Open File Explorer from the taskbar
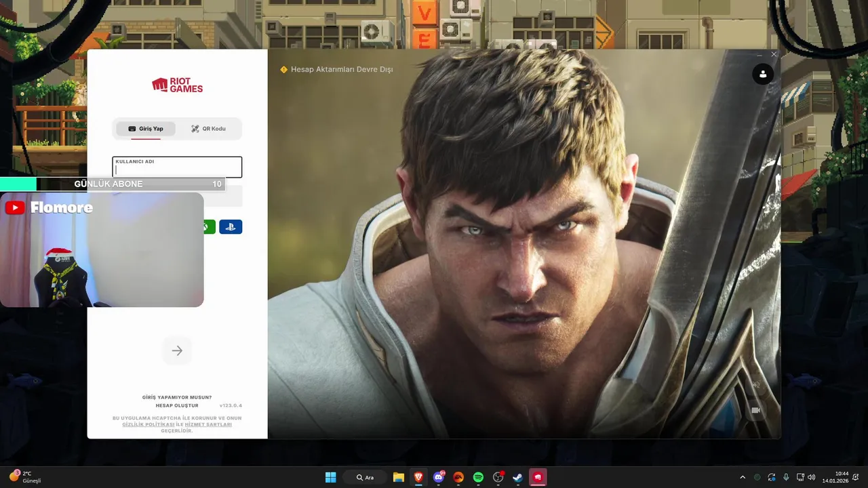868x488 pixels. (x=399, y=477)
